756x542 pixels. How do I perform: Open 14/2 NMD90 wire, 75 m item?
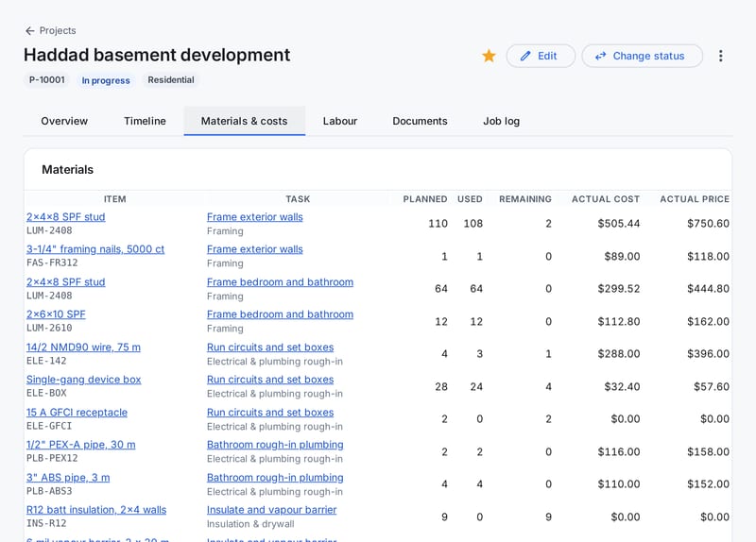[83, 347]
